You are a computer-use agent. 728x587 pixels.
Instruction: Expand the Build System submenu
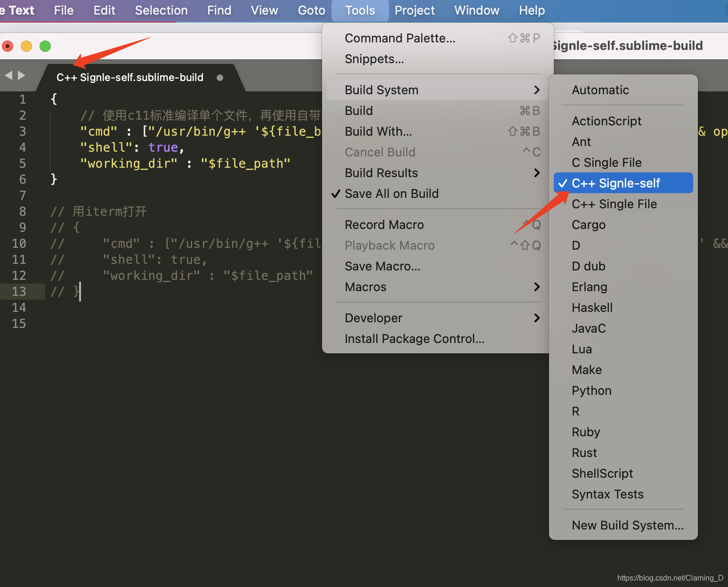pyautogui.click(x=437, y=90)
